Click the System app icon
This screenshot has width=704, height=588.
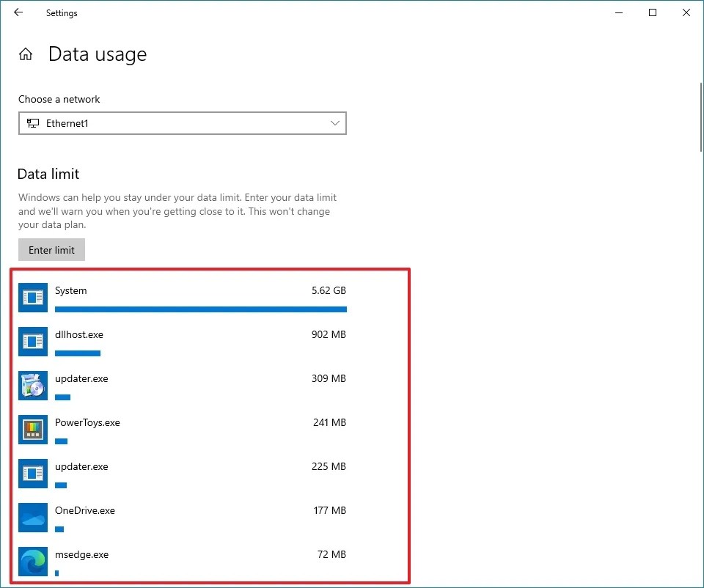32,297
